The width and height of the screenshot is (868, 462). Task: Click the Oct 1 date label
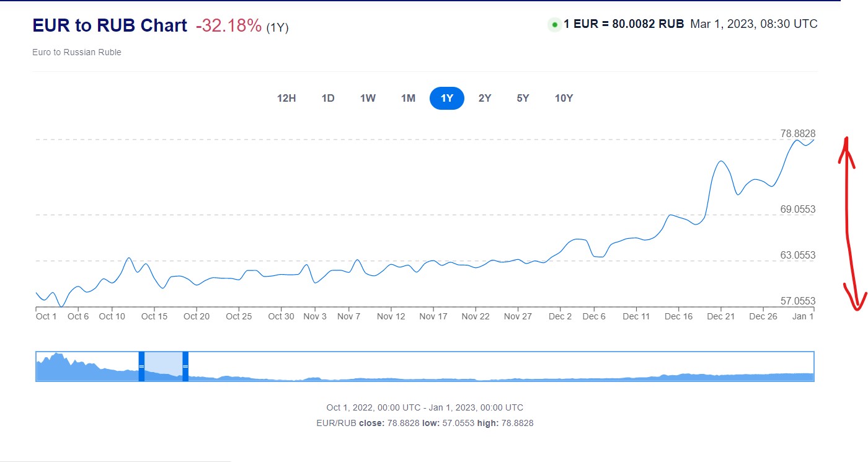click(x=46, y=316)
